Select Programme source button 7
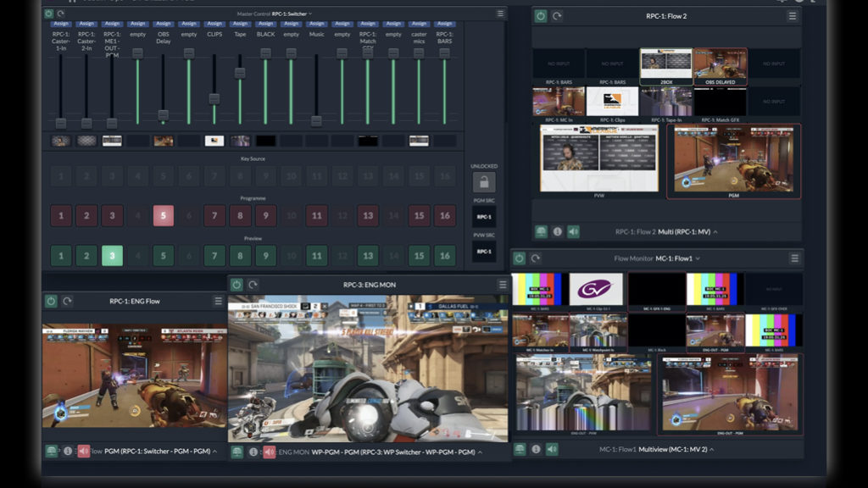 214,216
